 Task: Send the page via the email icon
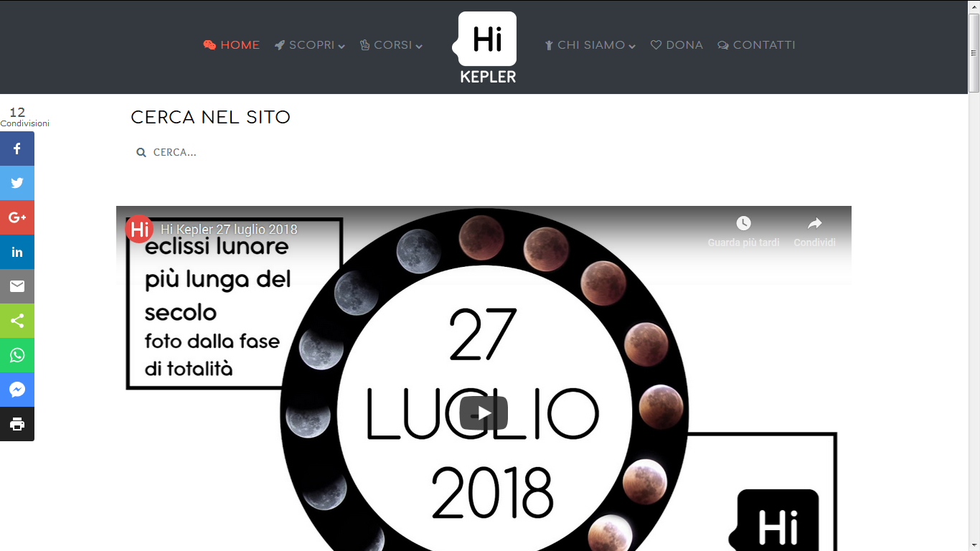coord(17,286)
